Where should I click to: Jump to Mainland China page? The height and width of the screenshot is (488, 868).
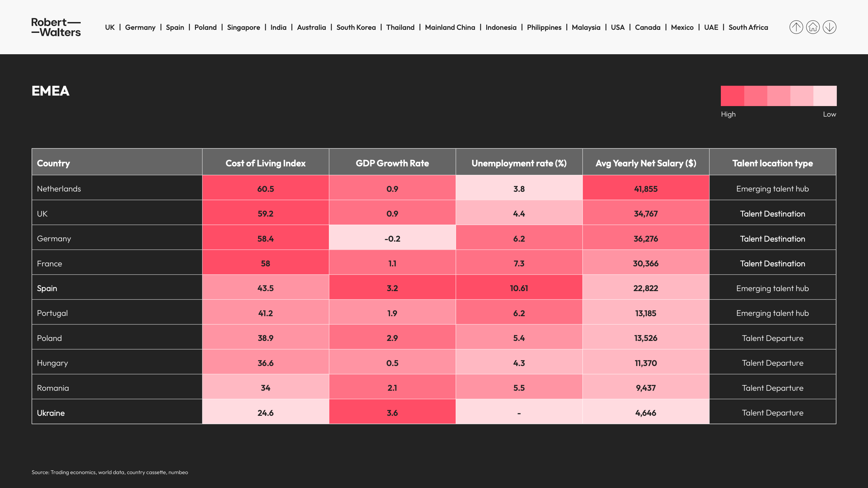[x=450, y=27]
